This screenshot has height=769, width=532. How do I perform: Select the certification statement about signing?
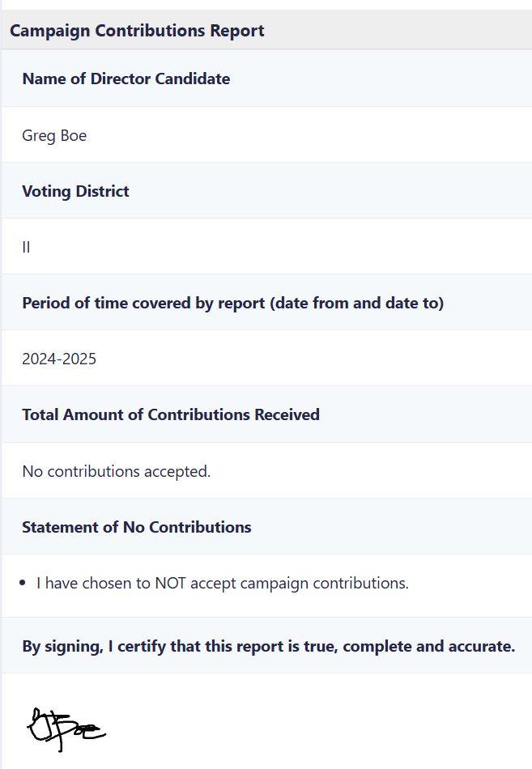tap(269, 646)
